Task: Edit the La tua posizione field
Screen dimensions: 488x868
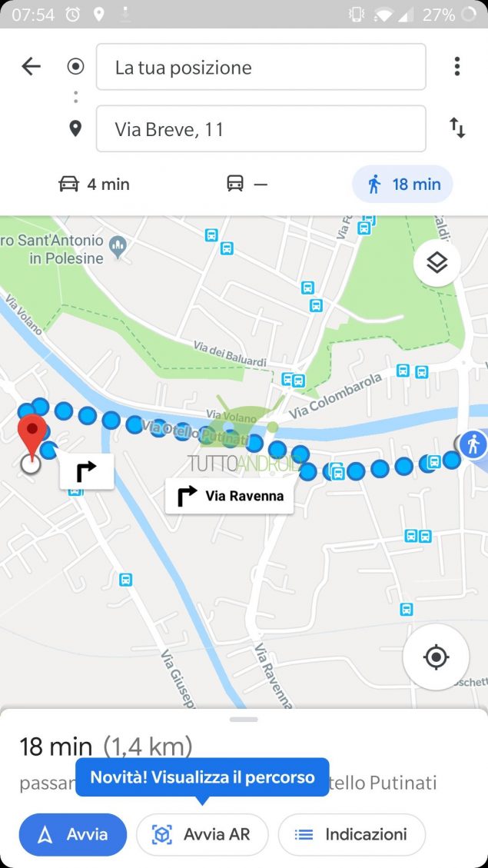Action: pyautogui.click(x=261, y=67)
